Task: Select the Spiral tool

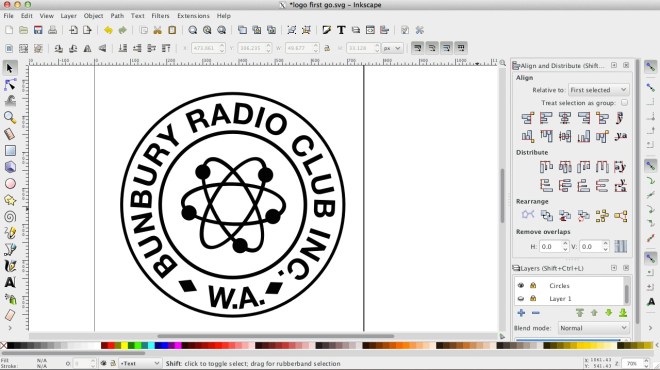Action: coord(10,216)
